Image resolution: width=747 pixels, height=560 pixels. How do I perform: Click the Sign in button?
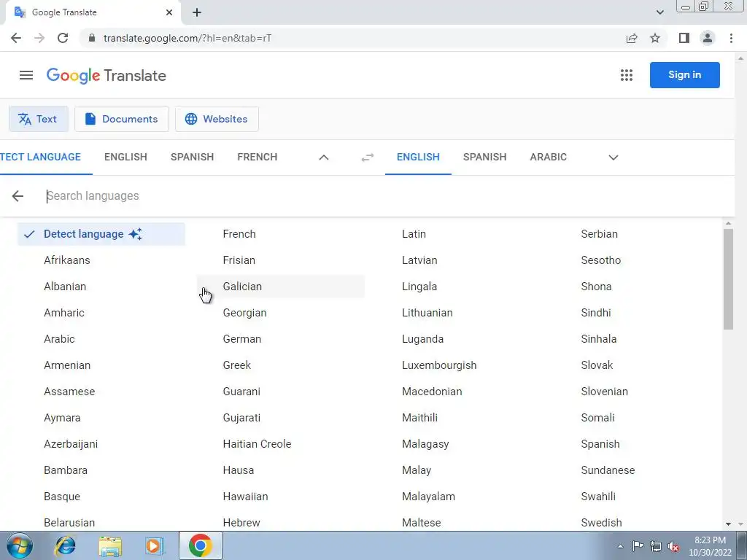pyautogui.click(x=684, y=75)
